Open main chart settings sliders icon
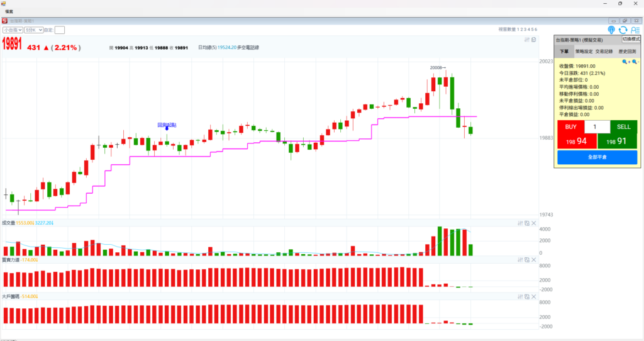Viewport: 644px width, 341px height. point(527,40)
